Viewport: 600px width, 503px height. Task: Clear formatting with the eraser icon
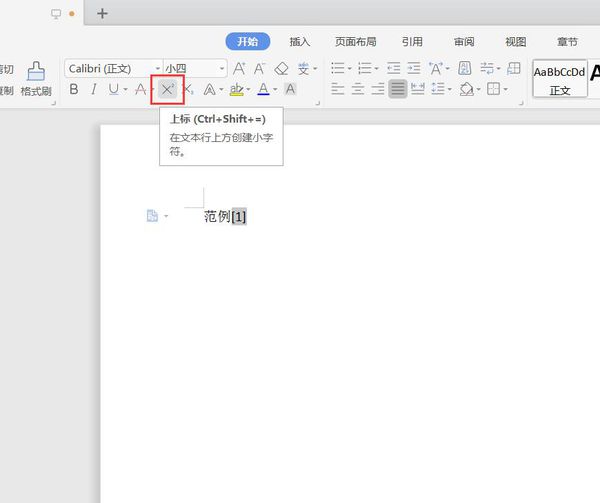[281, 69]
